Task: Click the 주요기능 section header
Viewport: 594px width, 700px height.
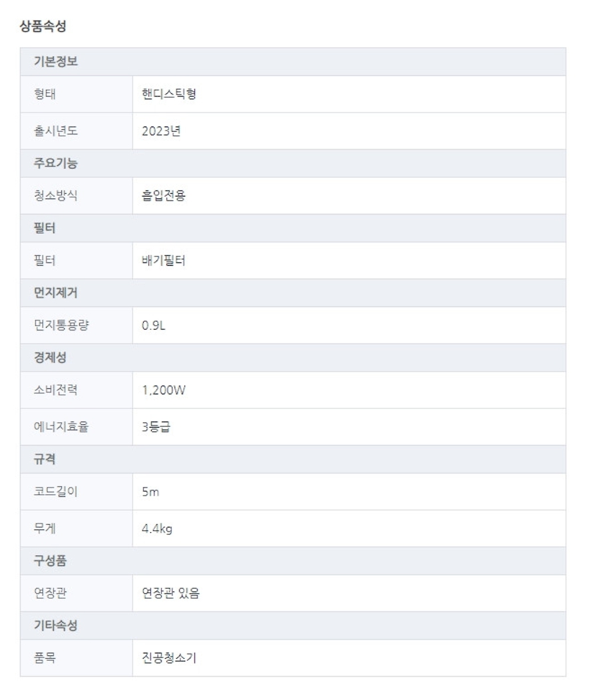Action: point(293,163)
